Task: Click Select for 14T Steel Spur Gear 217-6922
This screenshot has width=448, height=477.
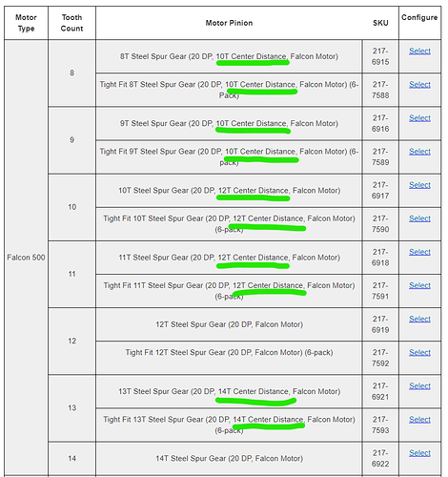Action: point(419,453)
